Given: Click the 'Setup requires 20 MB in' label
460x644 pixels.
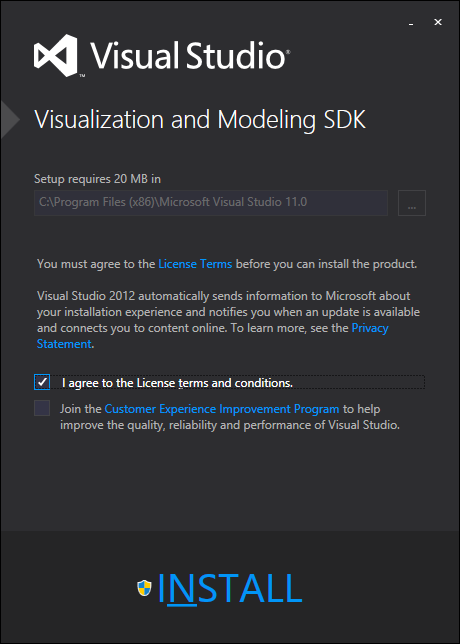Looking at the screenshot, I should (97, 179).
